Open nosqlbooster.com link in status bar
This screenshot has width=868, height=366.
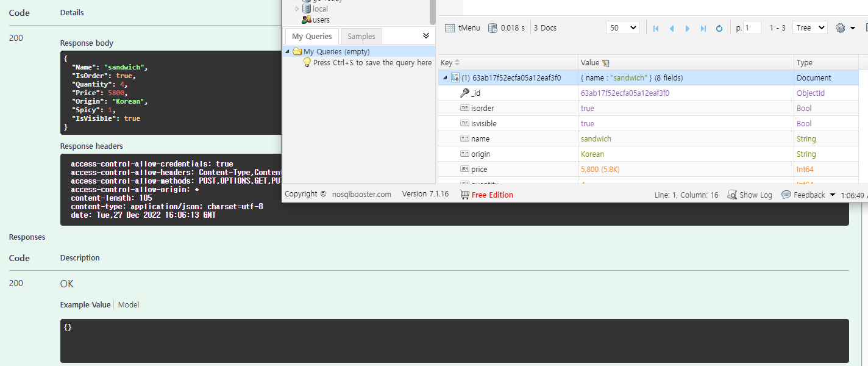coord(361,195)
